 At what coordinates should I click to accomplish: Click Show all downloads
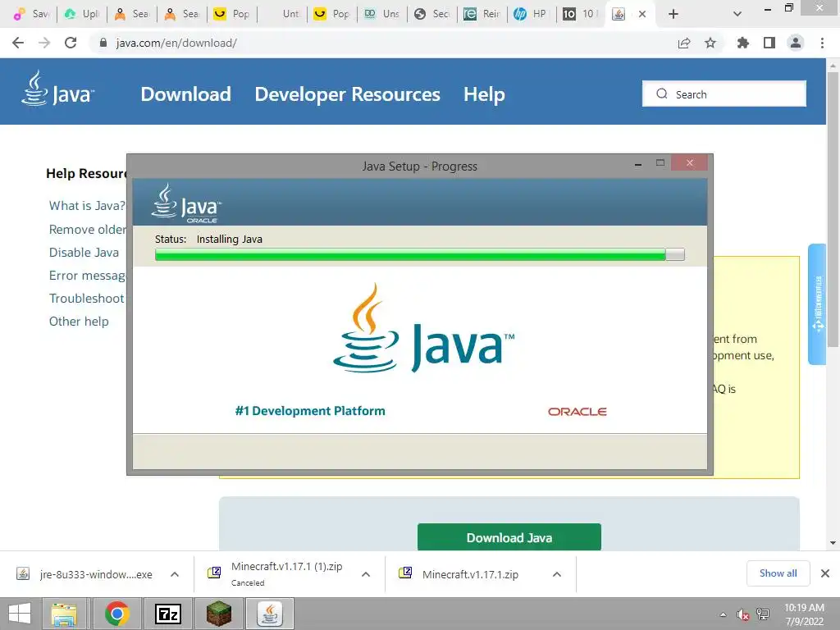[778, 573]
